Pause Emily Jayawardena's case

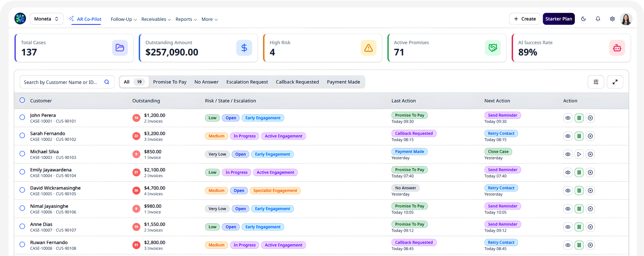point(579,172)
